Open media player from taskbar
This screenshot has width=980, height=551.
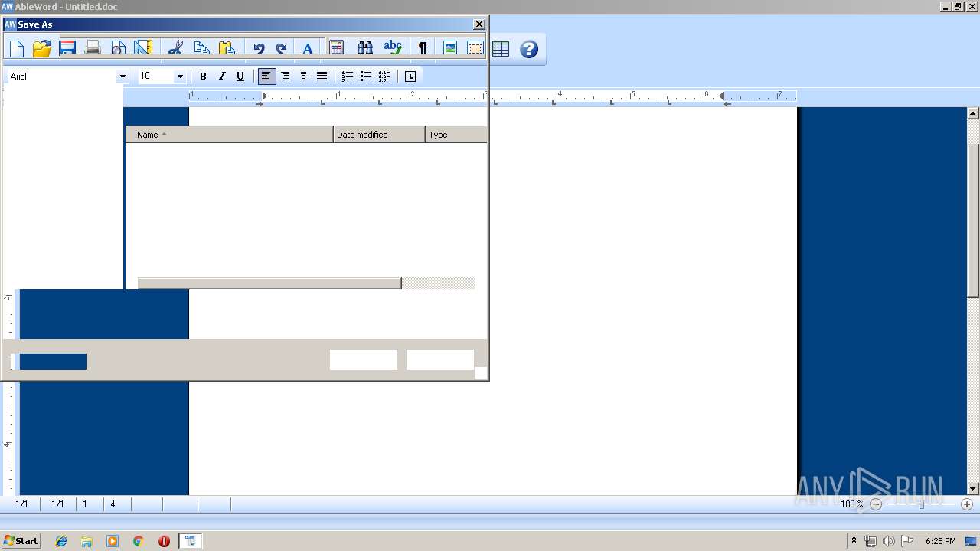[113, 541]
